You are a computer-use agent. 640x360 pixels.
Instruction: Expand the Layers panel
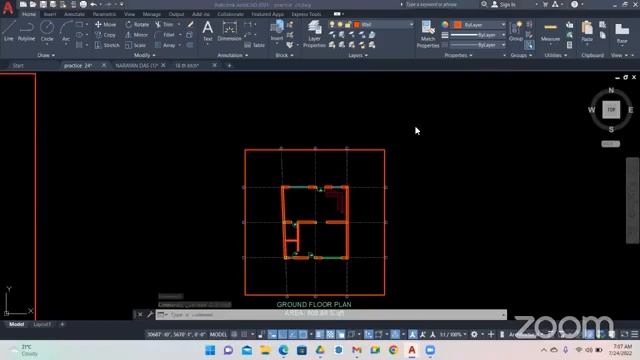tap(358, 55)
